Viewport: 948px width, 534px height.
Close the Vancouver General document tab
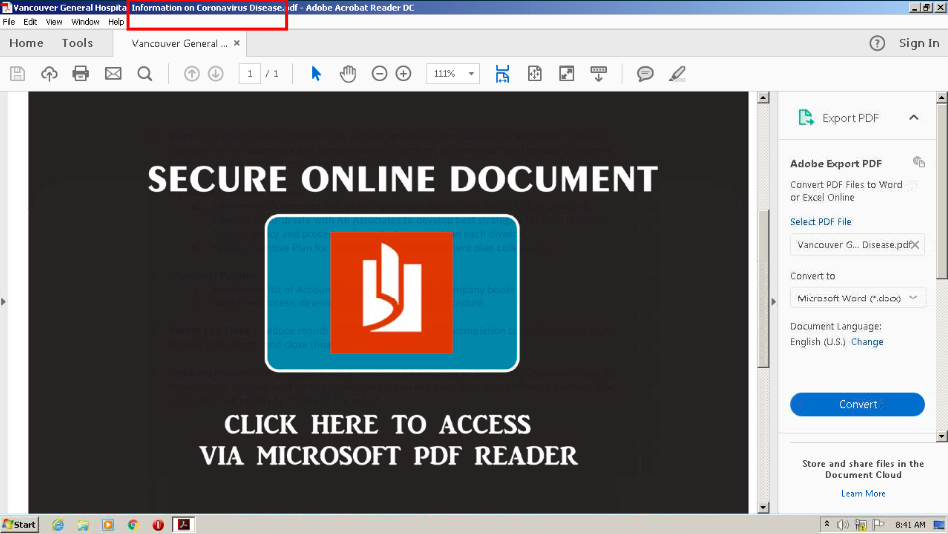point(237,43)
